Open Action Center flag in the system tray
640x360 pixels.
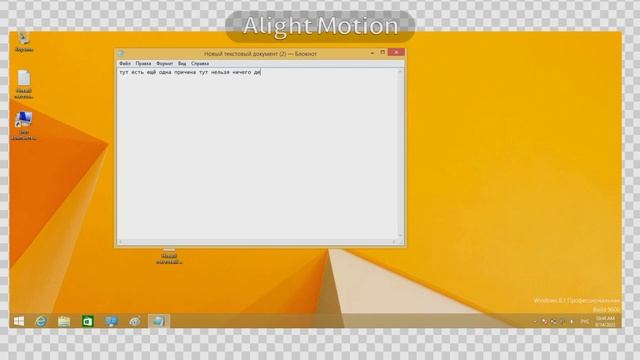click(544, 322)
